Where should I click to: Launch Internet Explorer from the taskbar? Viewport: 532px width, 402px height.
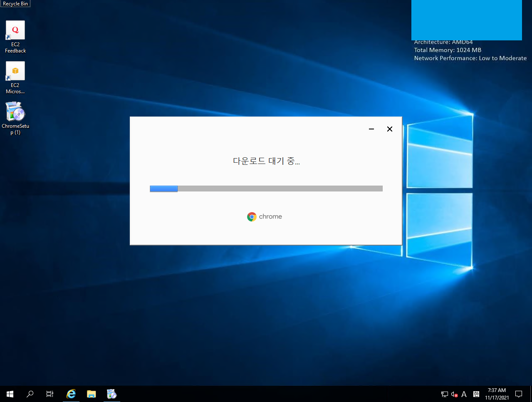click(72, 394)
